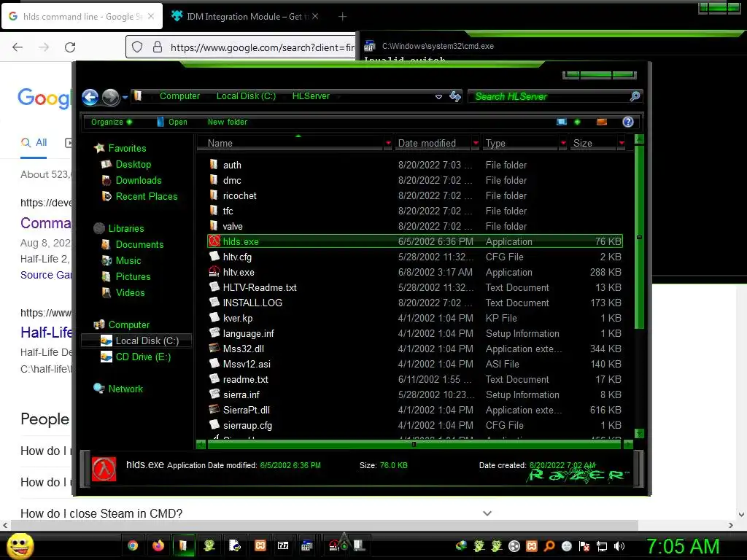Open a new Firefox tab
The image size is (747, 560).
click(342, 17)
